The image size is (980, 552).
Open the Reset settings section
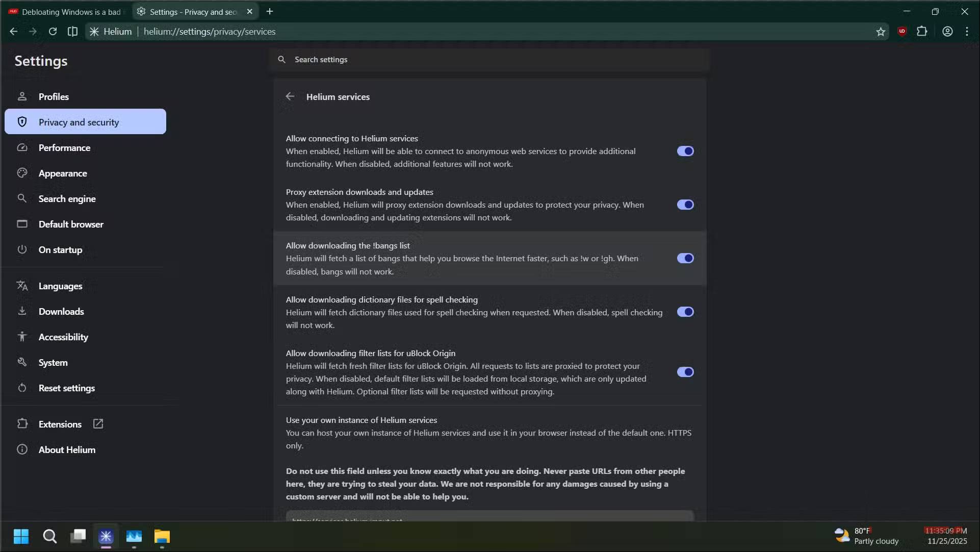point(67,388)
